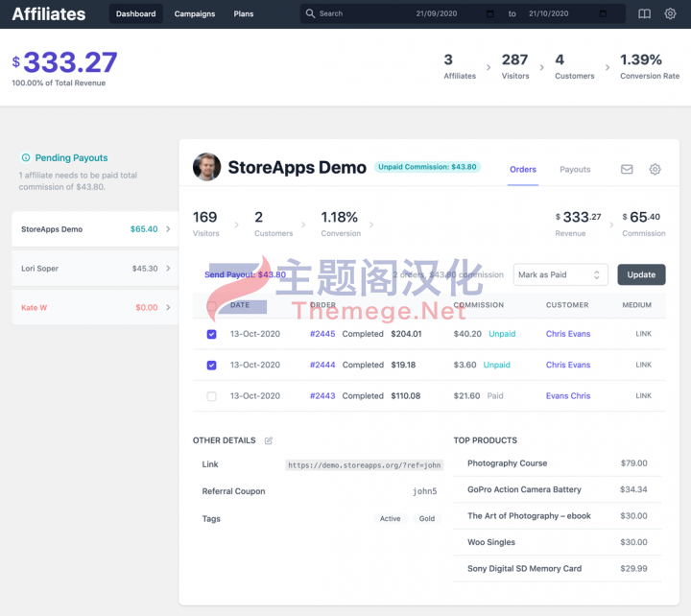Expand Kate W row chevron
Screen dimensions: 691x616
point(168,307)
